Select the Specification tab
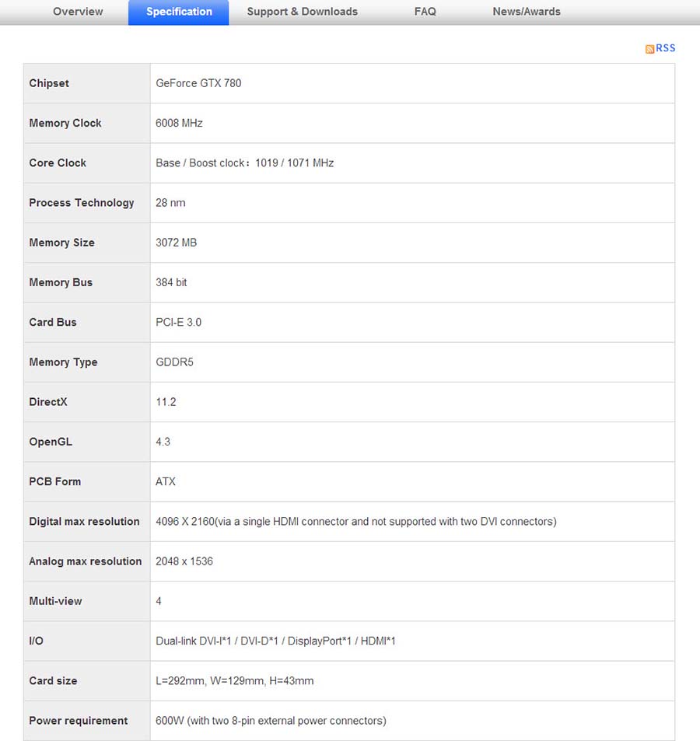700x741 pixels. click(179, 12)
